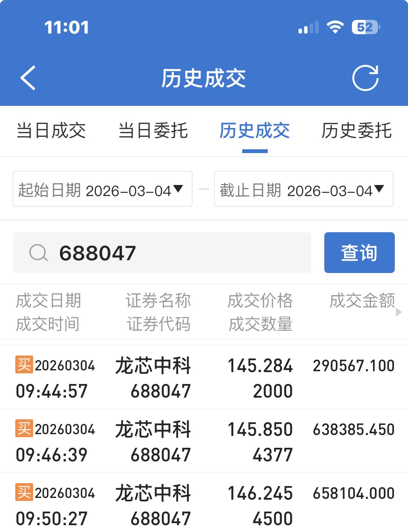Tap the search magnifier icon
The width and height of the screenshot is (408, 532).
39,253
